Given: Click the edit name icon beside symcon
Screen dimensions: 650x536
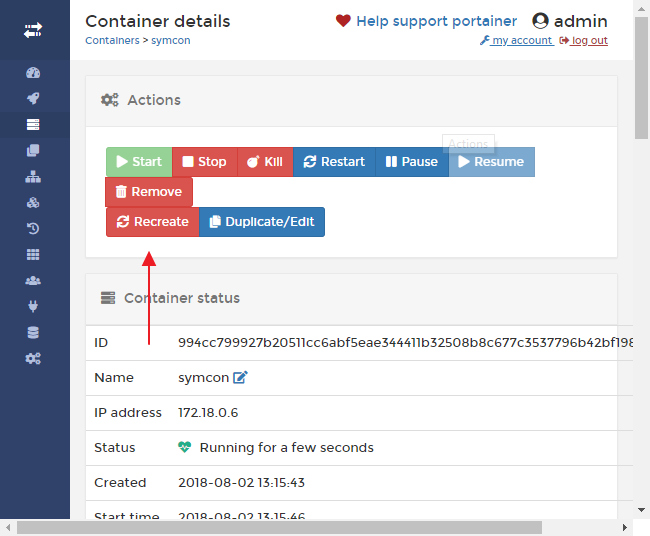Looking at the screenshot, I should pos(240,378).
